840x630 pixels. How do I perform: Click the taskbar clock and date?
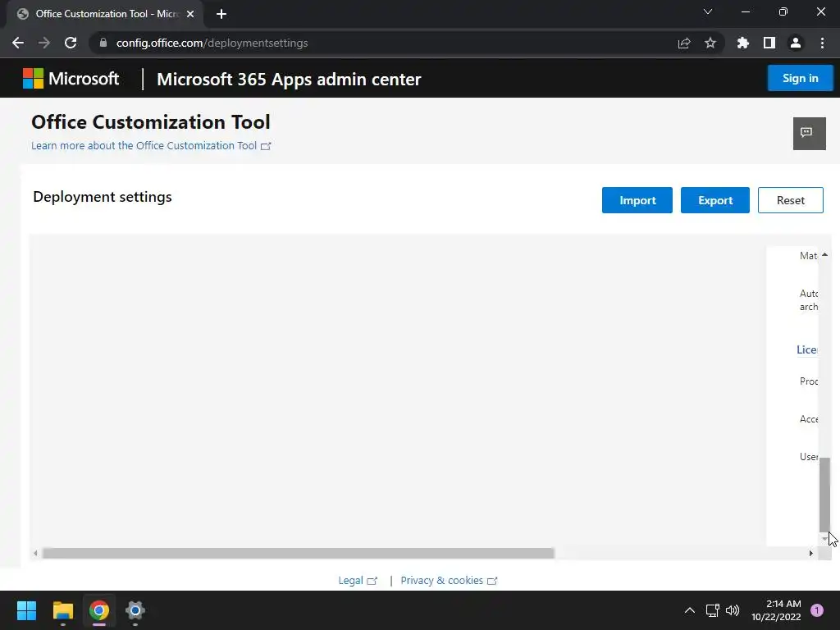(776, 610)
